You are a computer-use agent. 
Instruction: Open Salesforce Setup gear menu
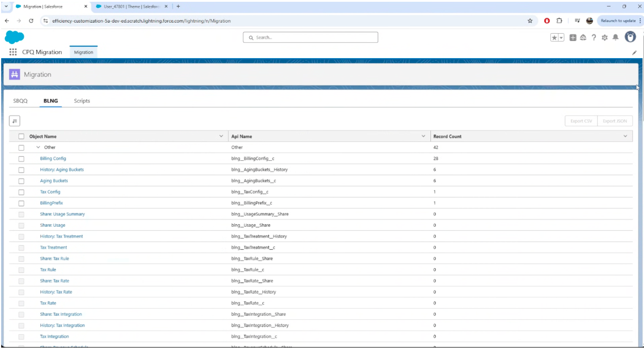[604, 37]
